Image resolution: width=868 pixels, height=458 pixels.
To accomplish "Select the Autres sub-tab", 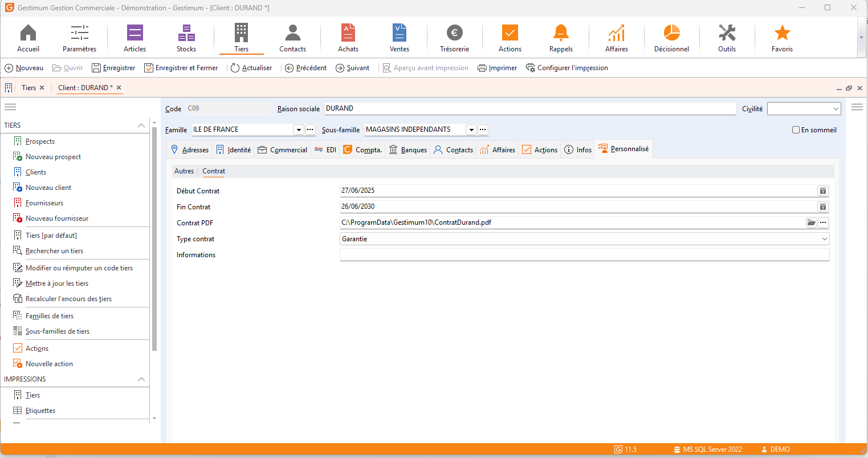I will pyautogui.click(x=184, y=171).
